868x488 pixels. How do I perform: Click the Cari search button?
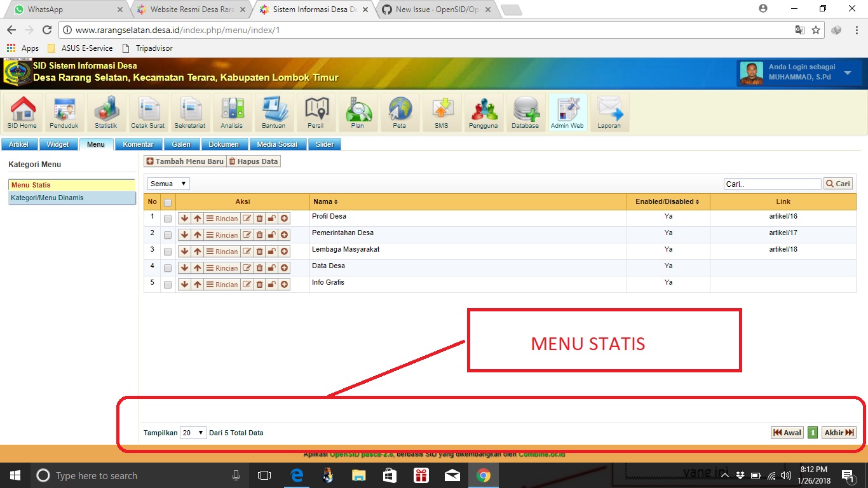click(x=838, y=184)
